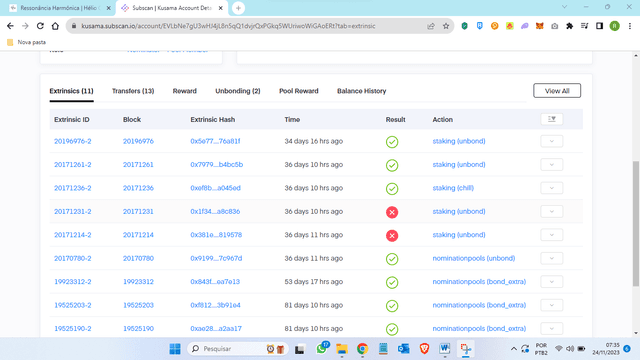Open the browser side panel icon
640x360 pixels.
pos(599,26)
